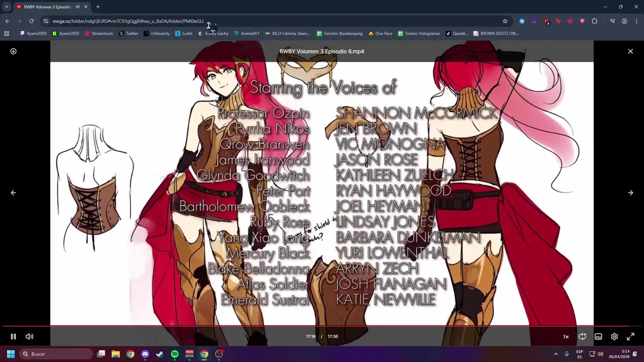
Task: Open the Twitter bookmark
Action: coord(128,34)
